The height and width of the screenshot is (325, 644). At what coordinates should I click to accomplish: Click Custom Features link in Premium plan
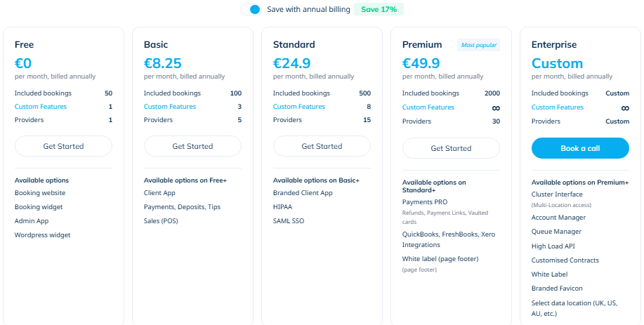click(x=428, y=107)
